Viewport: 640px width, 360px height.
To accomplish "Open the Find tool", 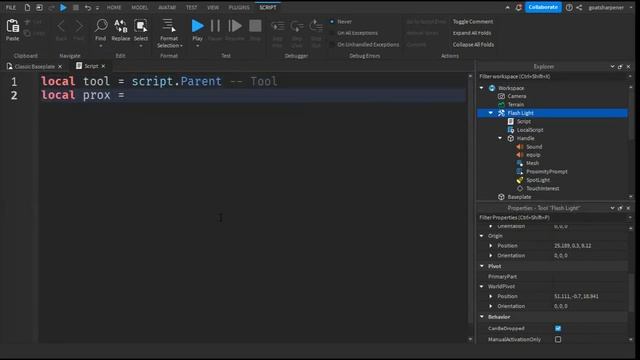I will (x=101, y=26).
